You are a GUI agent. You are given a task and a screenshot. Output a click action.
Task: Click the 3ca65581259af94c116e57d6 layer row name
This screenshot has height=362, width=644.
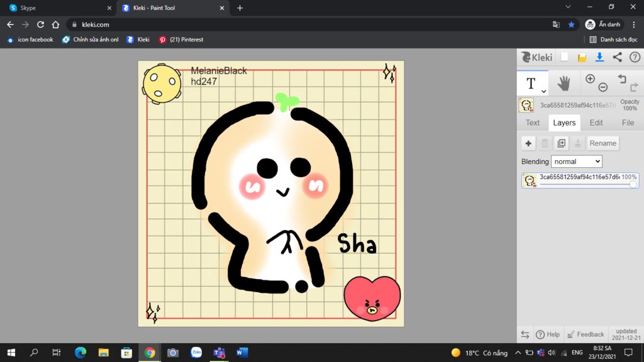pyautogui.click(x=579, y=177)
